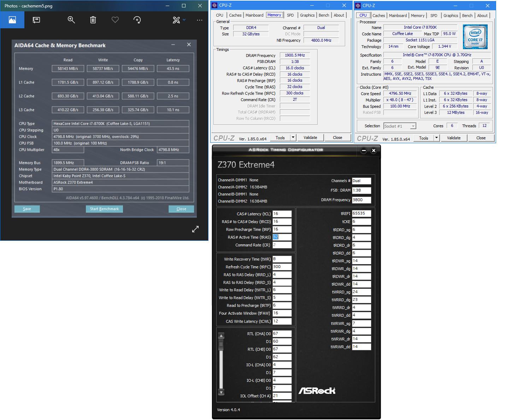Switch to the CPU tab in CPU-Z Memory window
Screen dimensions: 512x420
click(x=219, y=15)
